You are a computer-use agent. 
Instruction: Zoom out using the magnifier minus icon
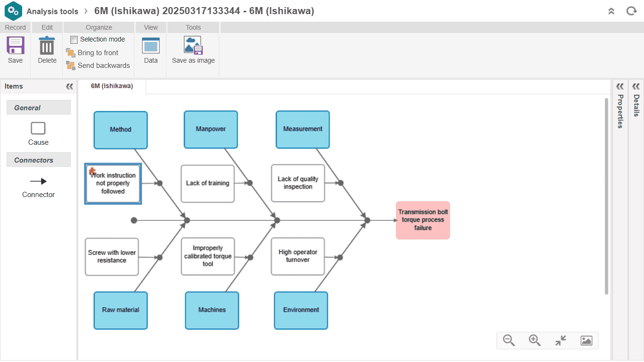click(509, 340)
